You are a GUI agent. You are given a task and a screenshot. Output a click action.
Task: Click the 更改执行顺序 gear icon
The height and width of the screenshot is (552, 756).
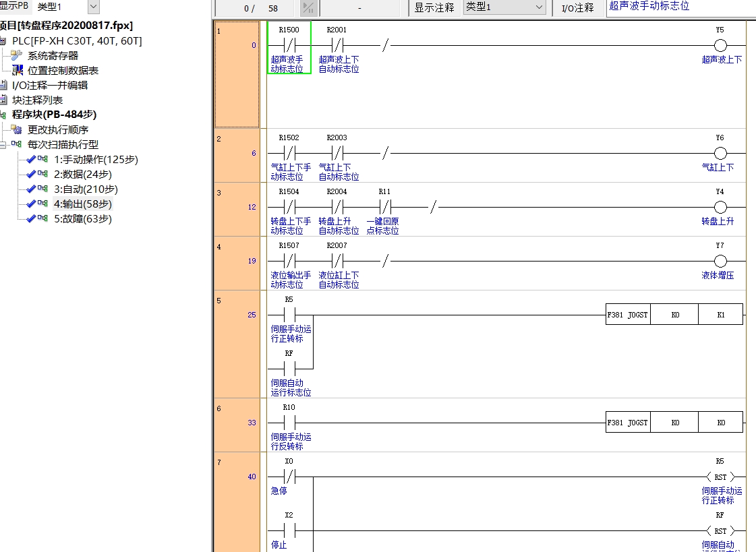point(17,129)
